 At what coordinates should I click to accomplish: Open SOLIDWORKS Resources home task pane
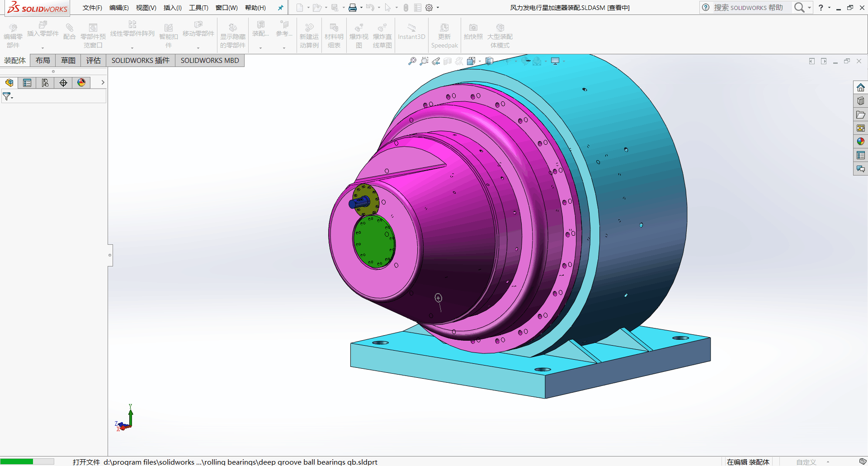861,87
